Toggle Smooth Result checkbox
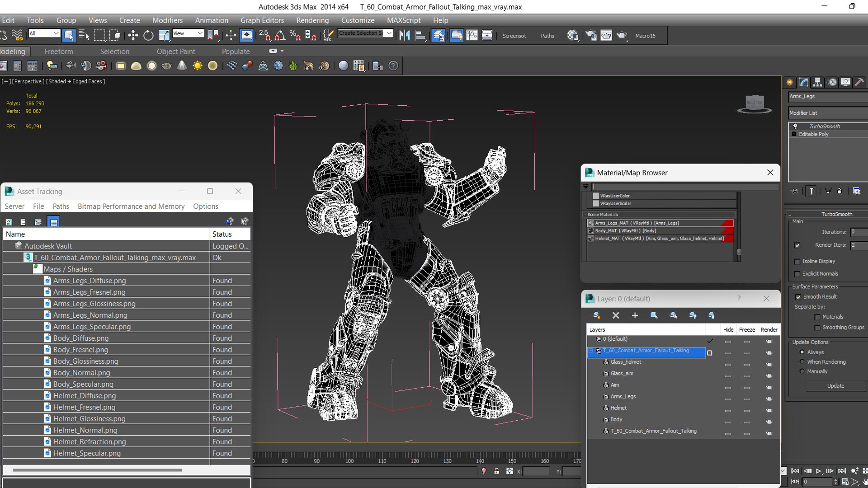This screenshot has width=868, height=488. pos(798,297)
